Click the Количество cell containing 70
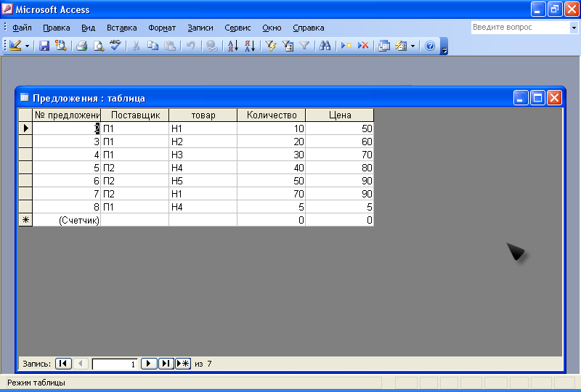Screen dimensions: 581x392 [271, 194]
